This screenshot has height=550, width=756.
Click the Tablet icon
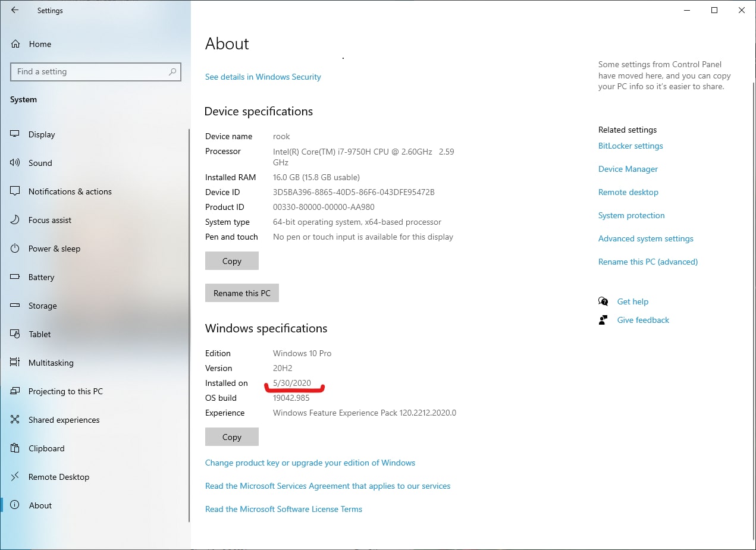tap(15, 334)
